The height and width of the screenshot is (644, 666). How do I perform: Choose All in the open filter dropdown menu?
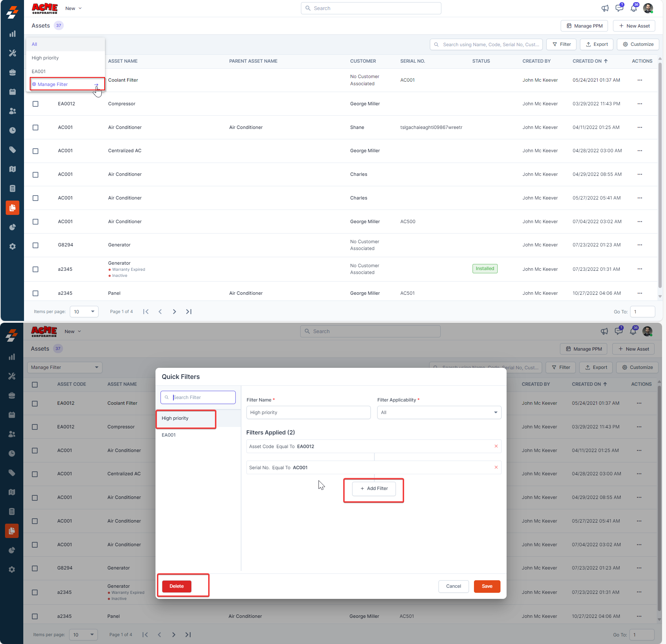click(x=66, y=44)
